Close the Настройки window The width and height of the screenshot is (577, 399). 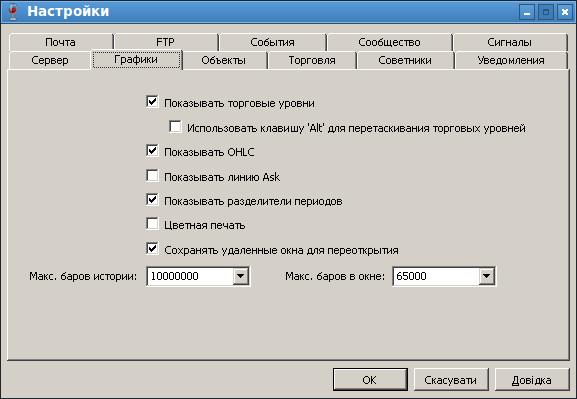[565, 12]
